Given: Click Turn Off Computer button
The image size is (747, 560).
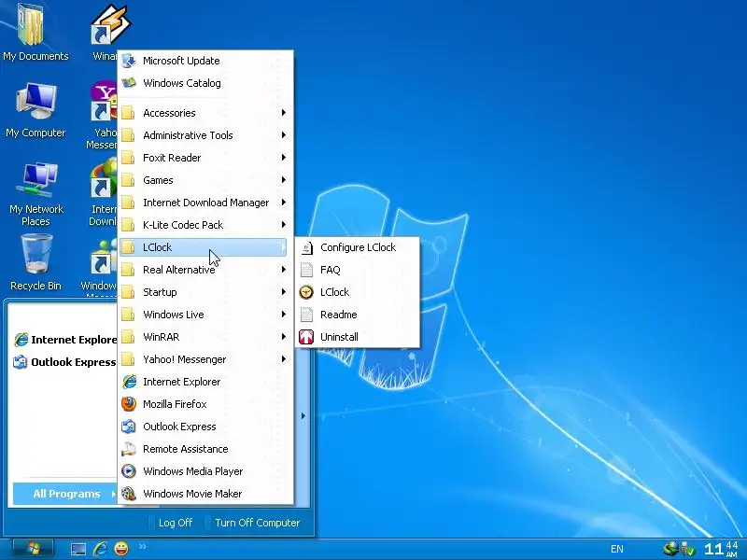Looking at the screenshot, I should (253, 523).
